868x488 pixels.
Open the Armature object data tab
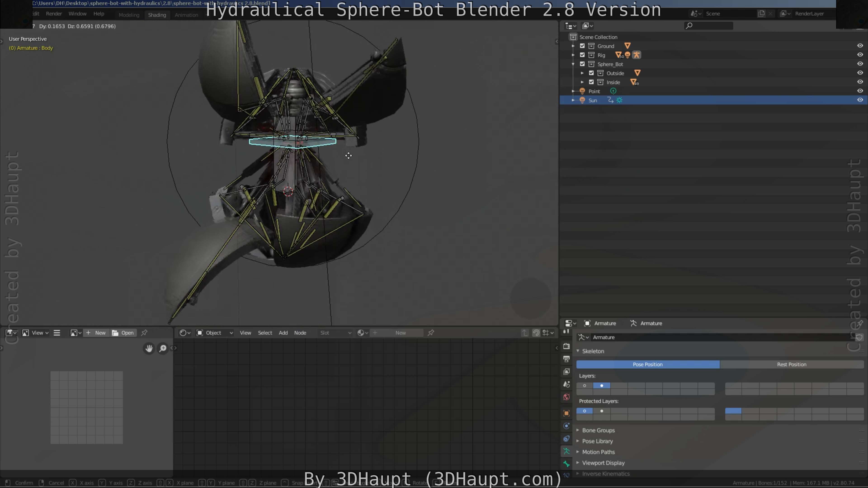pyautogui.click(x=566, y=451)
